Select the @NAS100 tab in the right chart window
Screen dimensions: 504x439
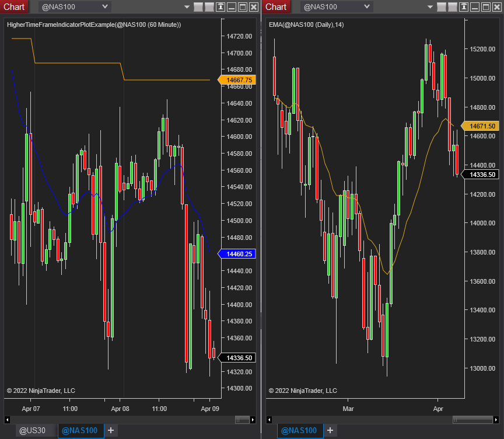[x=300, y=431]
